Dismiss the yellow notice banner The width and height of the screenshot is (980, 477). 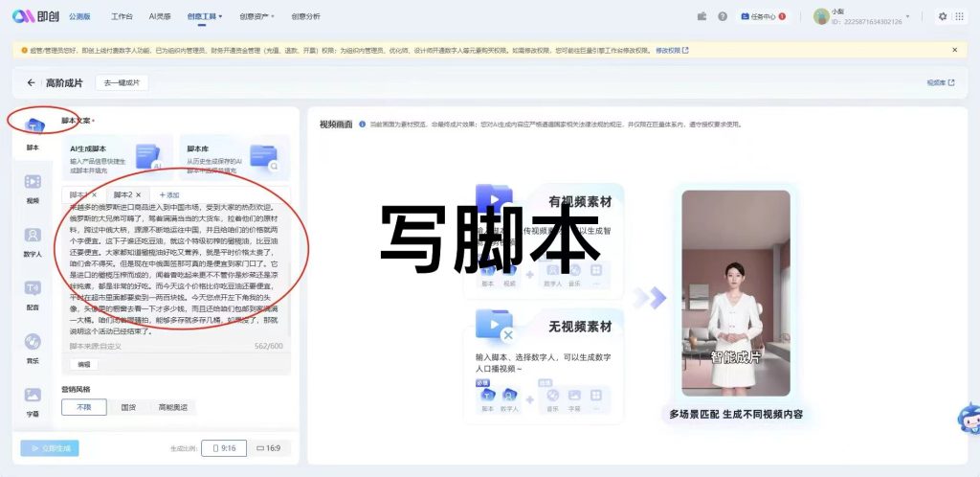pos(954,50)
